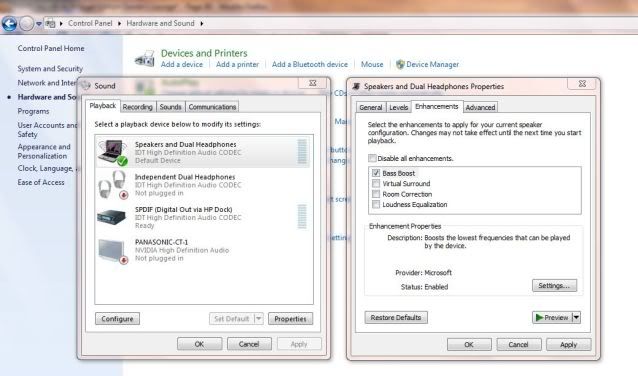The image size is (638, 376).
Task: Open Properties in the Sound dialog
Action: [x=290, y=319]
